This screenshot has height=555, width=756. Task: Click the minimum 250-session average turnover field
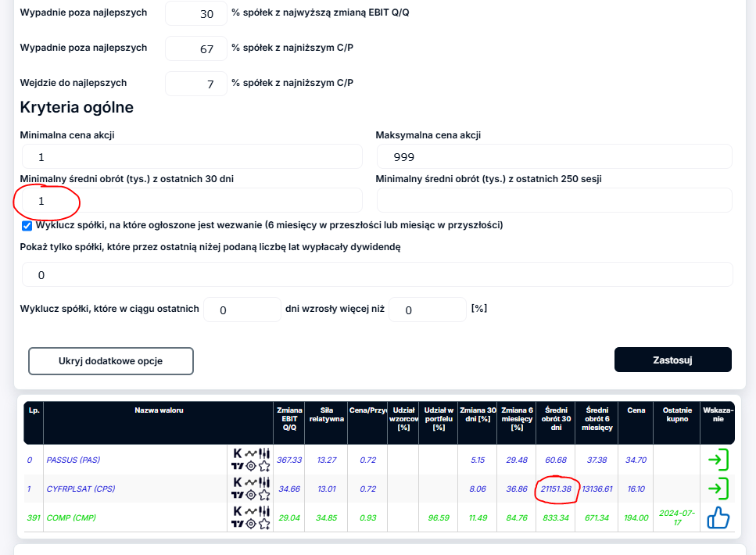(554, 200)
